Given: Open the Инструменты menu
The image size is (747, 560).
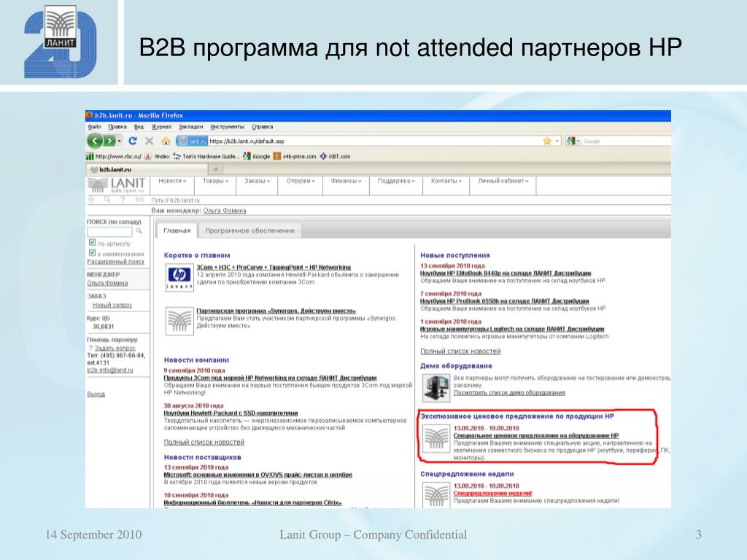Looking at the screenshot, I should tap(228, 127).
